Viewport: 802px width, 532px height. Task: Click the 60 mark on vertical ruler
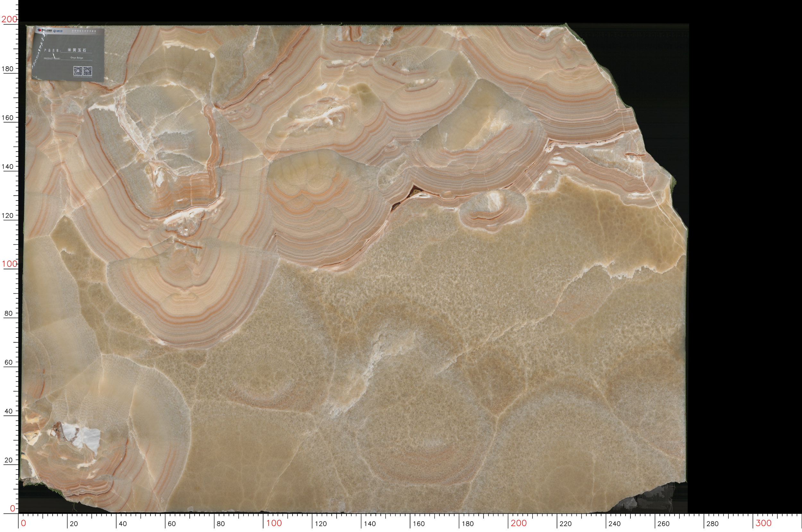(x=8, y=362)
